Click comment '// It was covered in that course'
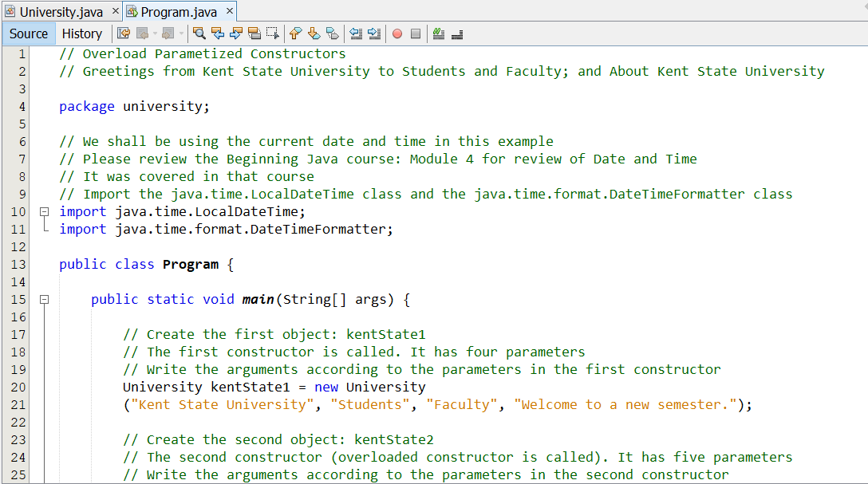The height and width of the screenshot is (484, 868). tap(187, 176)
